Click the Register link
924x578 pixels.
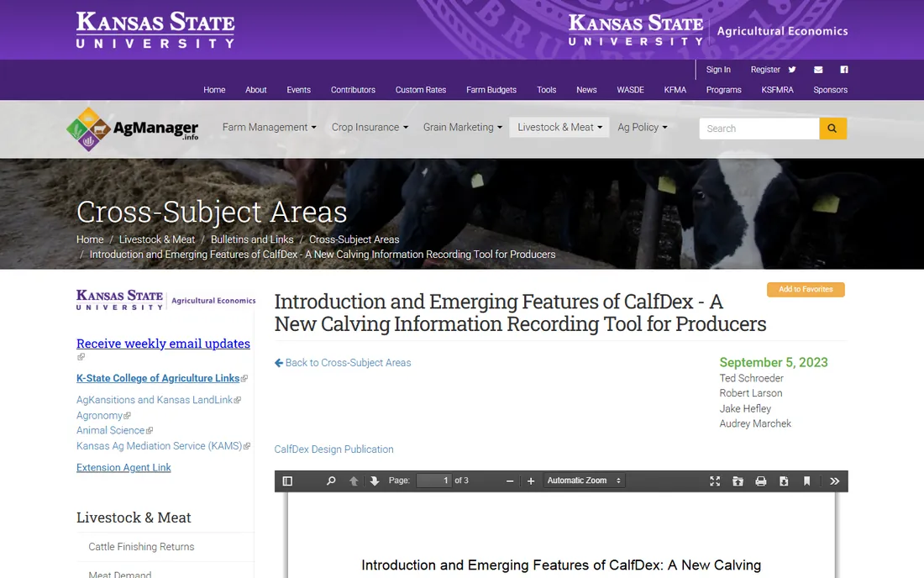tap(765, 70)
